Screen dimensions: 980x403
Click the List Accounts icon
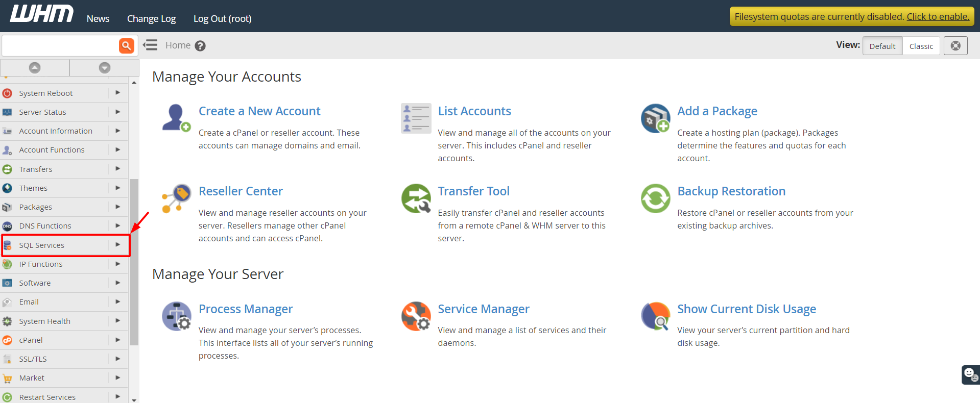click(x=416, y=118)
